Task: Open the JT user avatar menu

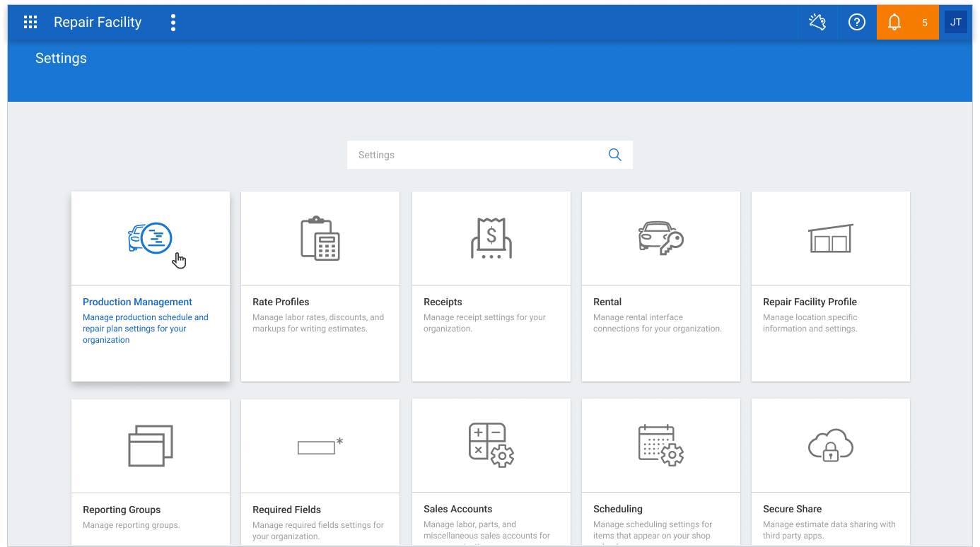Action: [956, 23]
